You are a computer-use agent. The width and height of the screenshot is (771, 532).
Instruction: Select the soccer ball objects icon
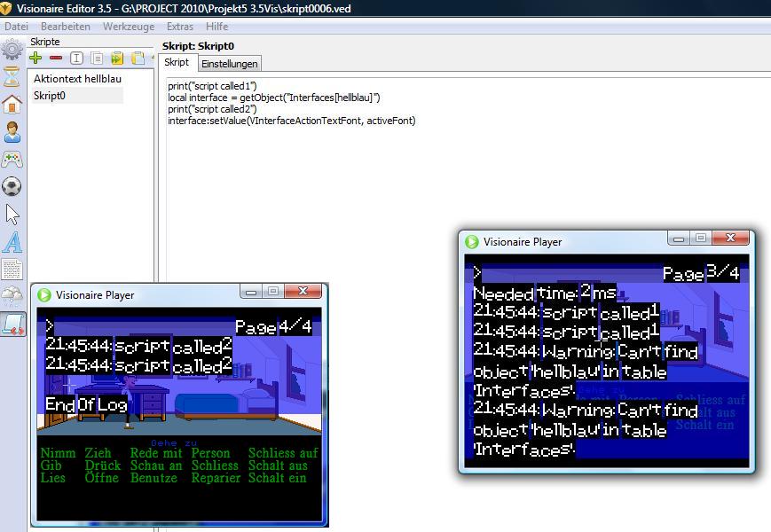coord(12,187)
